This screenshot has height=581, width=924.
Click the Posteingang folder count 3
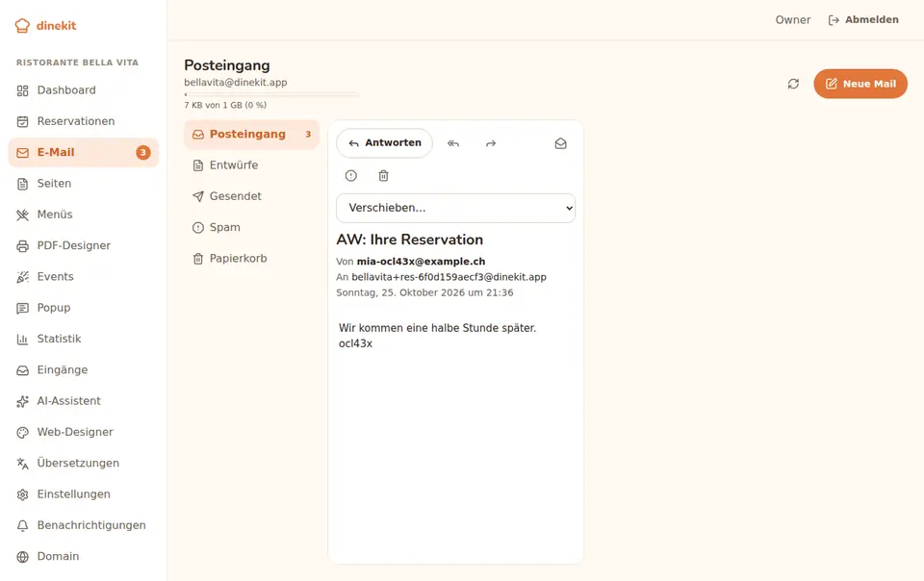click(308, 135)
